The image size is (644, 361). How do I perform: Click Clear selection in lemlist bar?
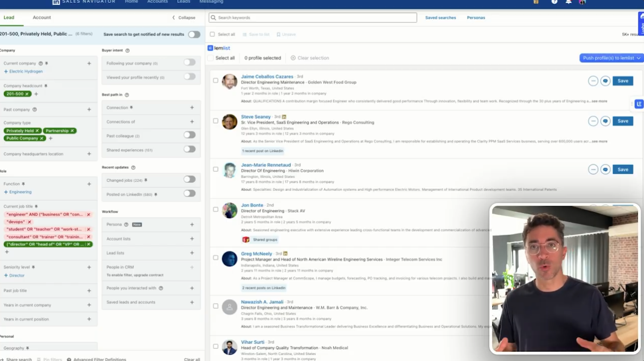(x=310, y=58)
